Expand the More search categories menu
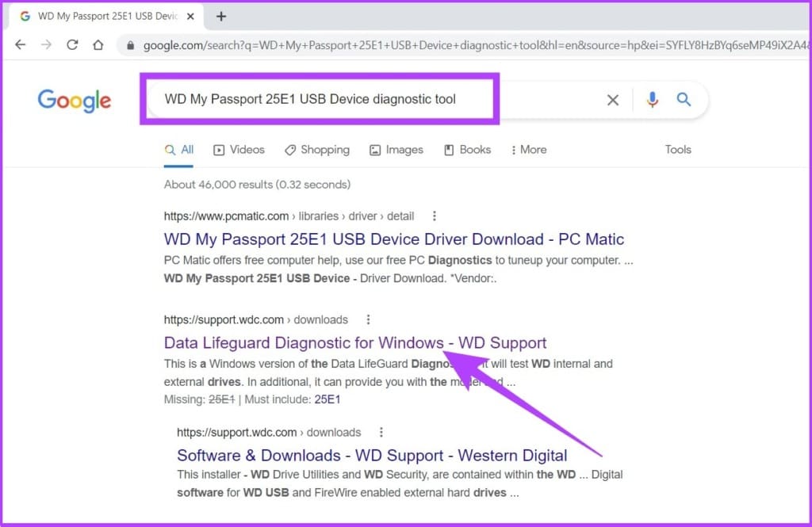Screen dimensions: 812x527 click(529, 150)
